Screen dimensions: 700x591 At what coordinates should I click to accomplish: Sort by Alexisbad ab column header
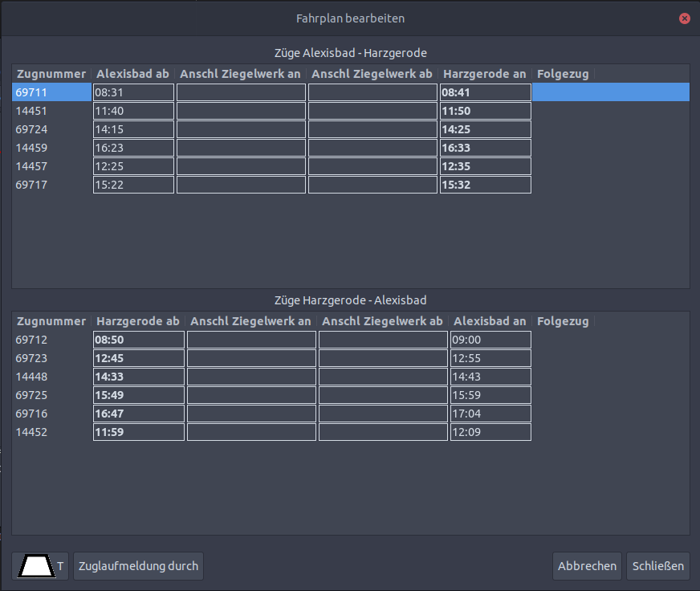point(133,74)
